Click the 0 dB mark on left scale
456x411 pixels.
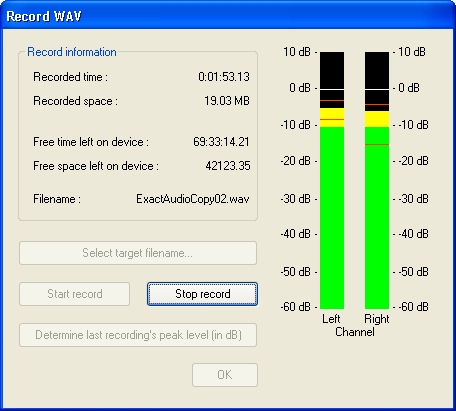tap(300, 88)
